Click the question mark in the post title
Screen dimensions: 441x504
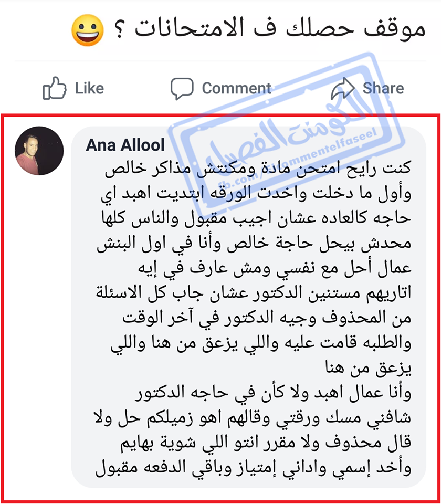[x=119, y=30]
